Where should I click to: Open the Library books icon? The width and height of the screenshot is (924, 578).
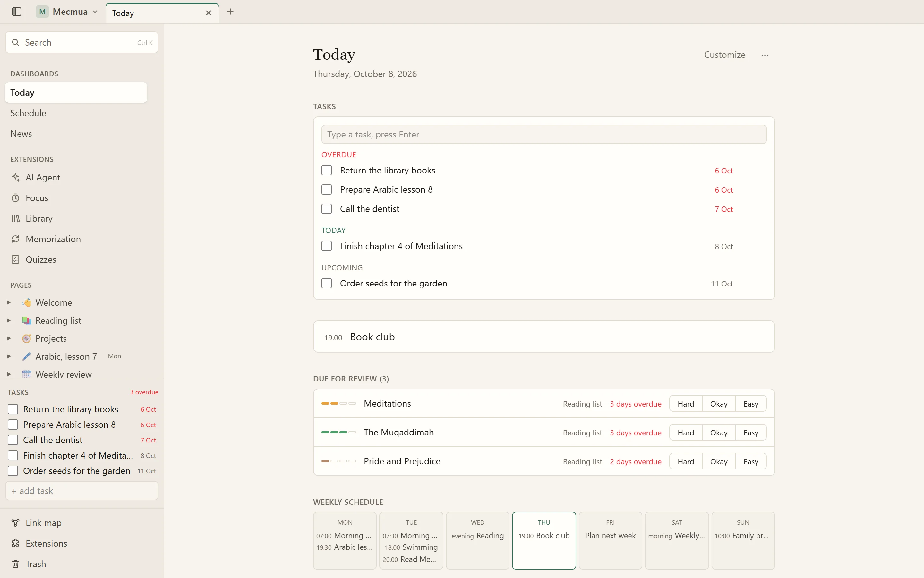(16, 218)
